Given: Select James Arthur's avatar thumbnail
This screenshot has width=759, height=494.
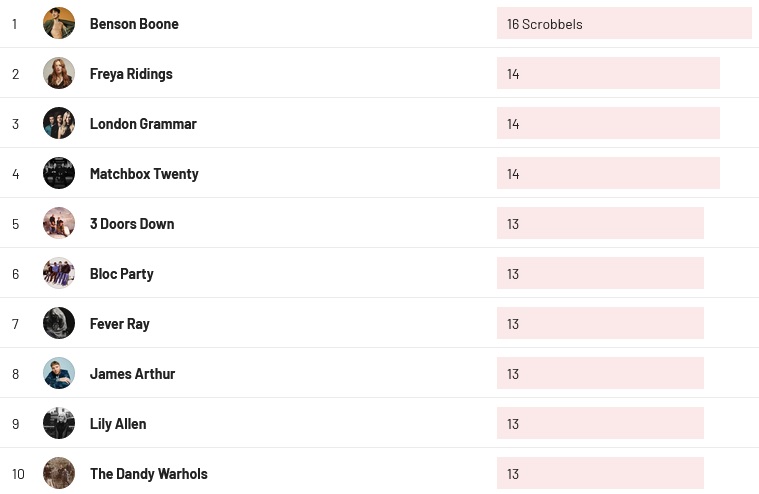Looking at the screenshot, I should pyautogui.click(x=59, y=373).
